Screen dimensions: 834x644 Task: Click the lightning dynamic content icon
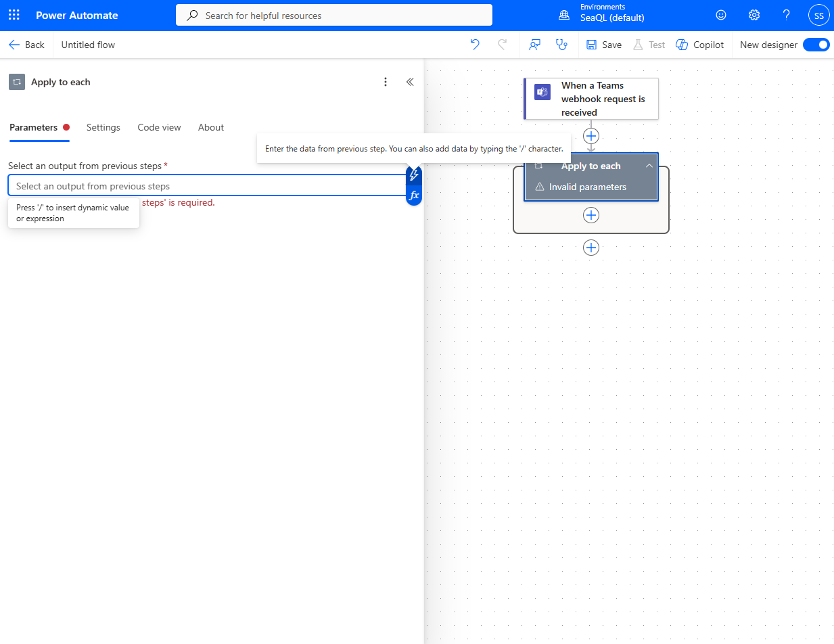[x=414, y=175]
